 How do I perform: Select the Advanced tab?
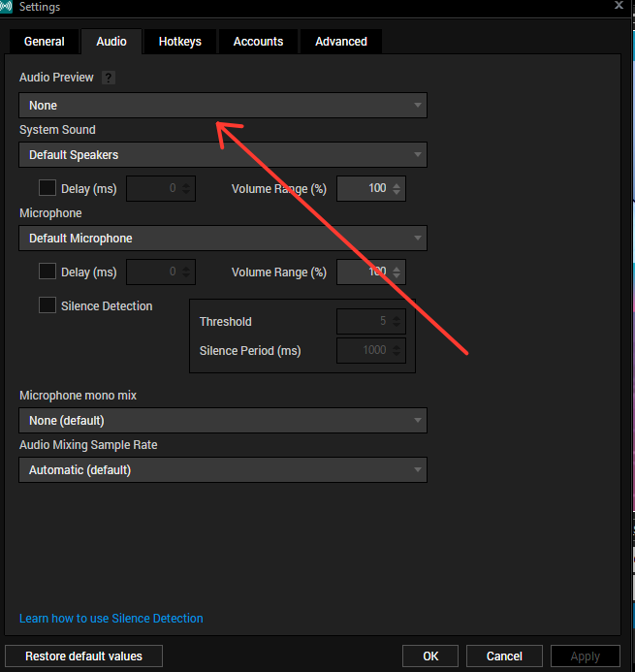pos(341,42)
